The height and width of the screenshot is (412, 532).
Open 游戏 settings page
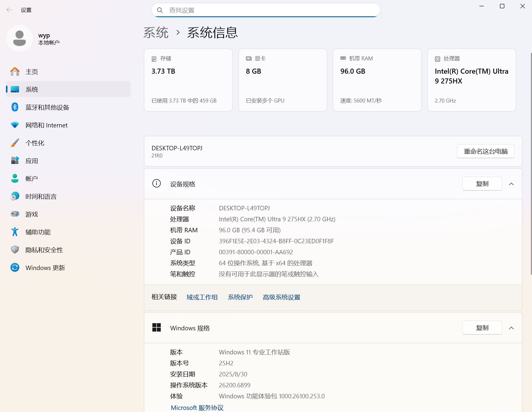[x=68, y=214]
